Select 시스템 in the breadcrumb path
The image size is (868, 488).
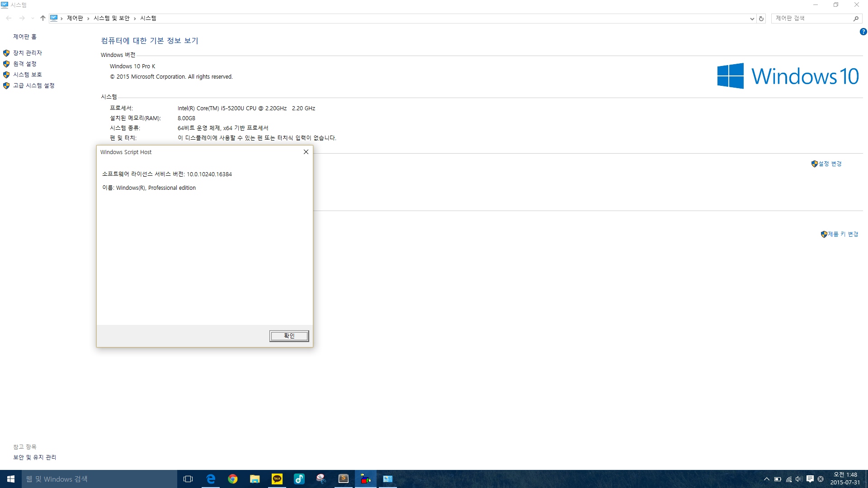[x=148, y=18]
